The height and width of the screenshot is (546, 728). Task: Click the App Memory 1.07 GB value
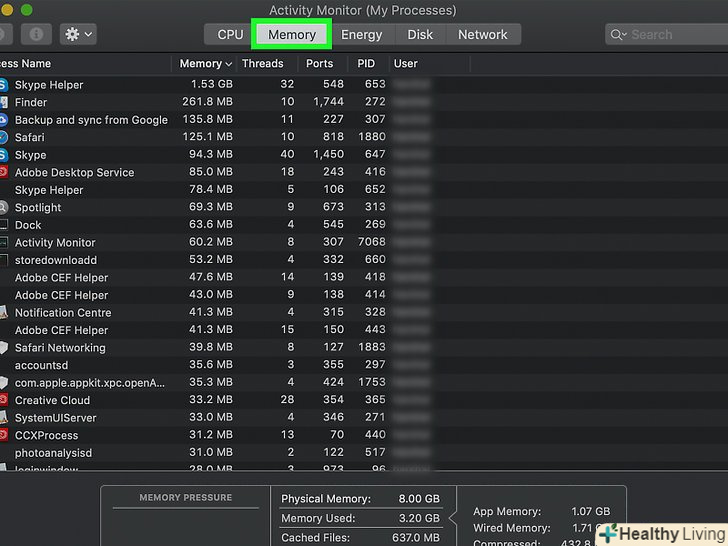tap(591, 512)
